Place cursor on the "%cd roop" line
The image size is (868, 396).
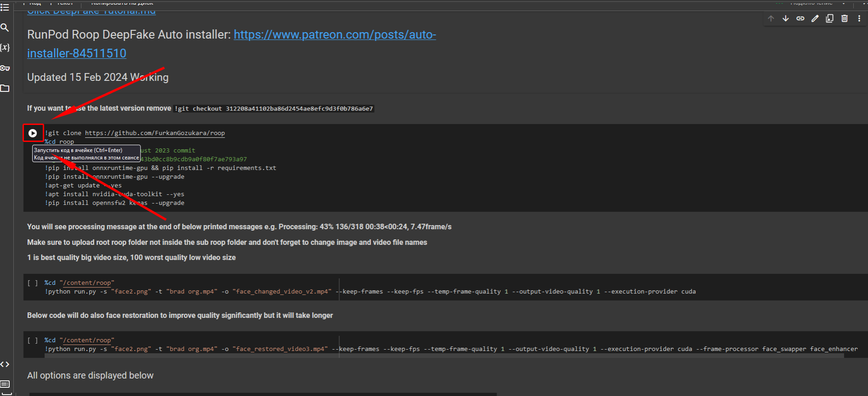click(x=59, y=142)
